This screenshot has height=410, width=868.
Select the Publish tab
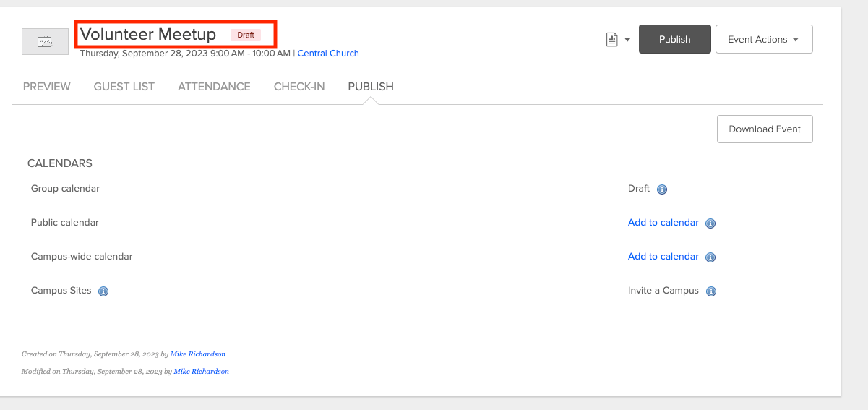click(371, 87)
